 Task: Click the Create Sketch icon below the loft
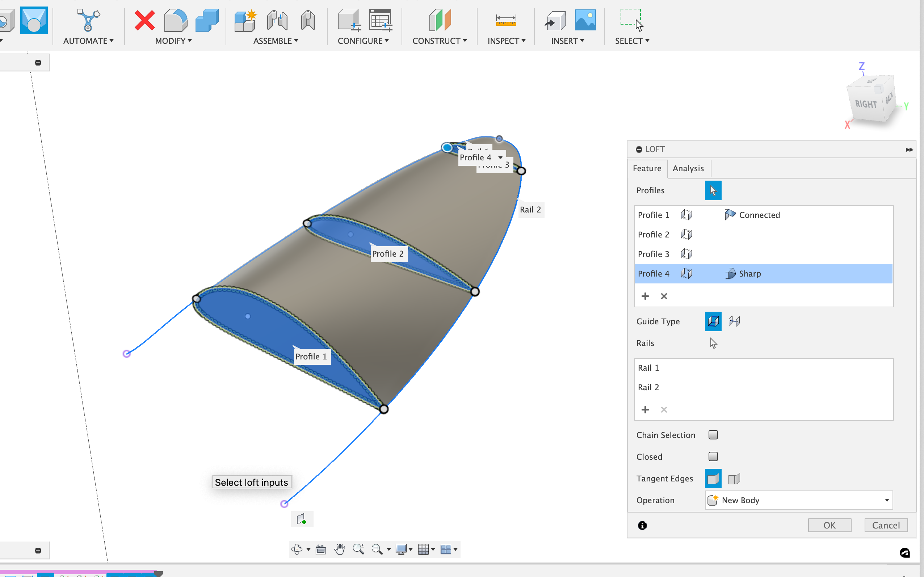point(302,519)
